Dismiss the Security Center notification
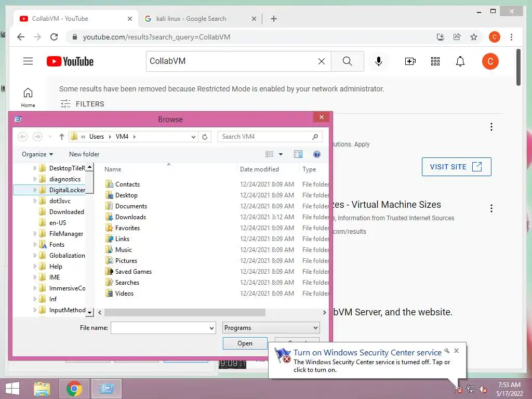The image size is (532, 399). point(456,351)
